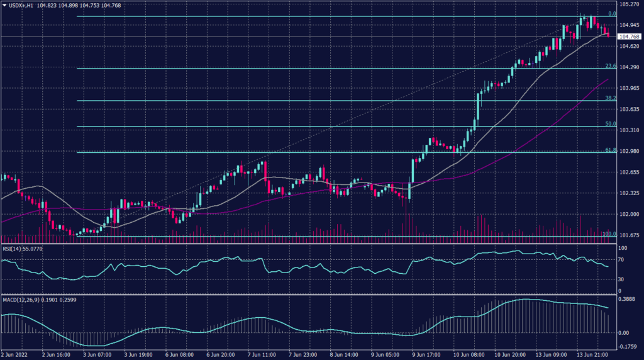Viewport: 644px width, 360px height.
Task: Select the current price tag 104.768
Action: (x=630, y=37)
